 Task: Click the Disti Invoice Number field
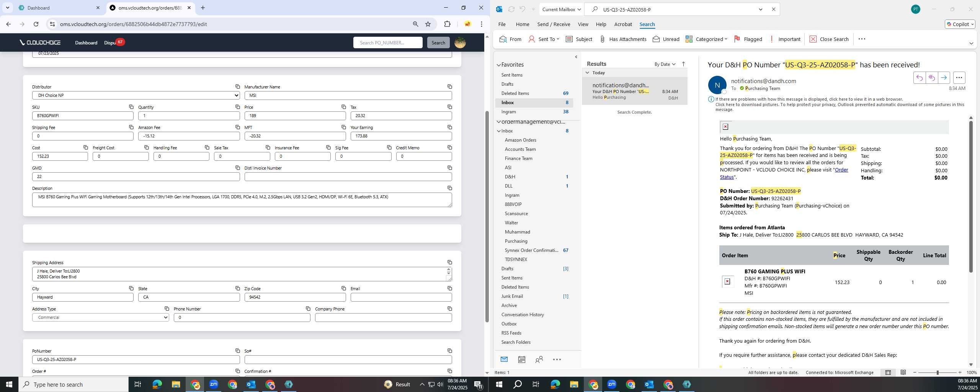(348, 176)
